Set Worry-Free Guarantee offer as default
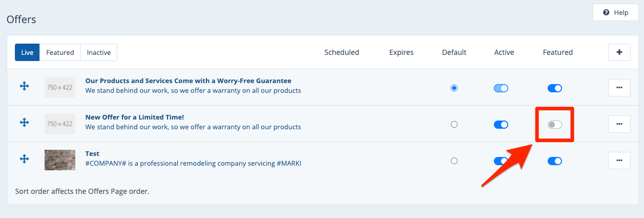The width and height of the screenshot is (644, 218). point(454,88)
